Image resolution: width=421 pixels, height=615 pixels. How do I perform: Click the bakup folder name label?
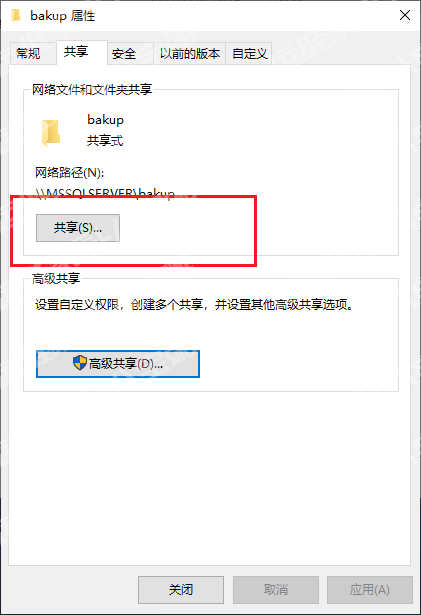[105, 120]
